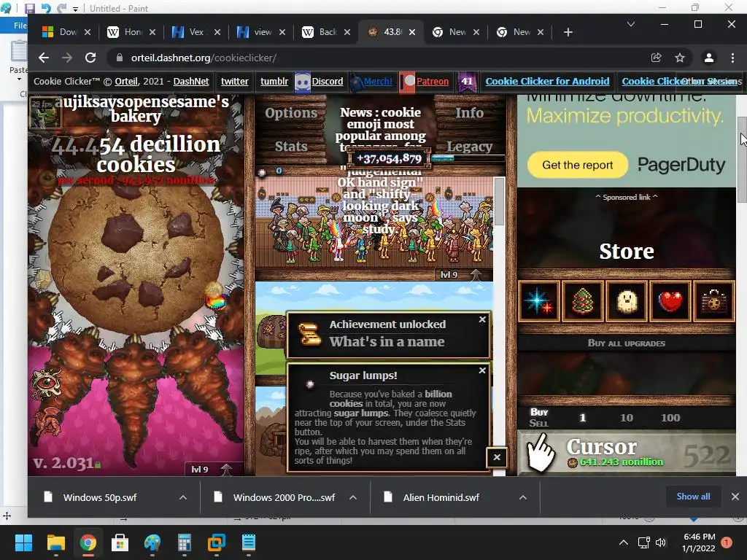The width and height of the screenshot is (747, 560).
Task: Click the Patreon logo icon
Action: [x=408, y=82]
